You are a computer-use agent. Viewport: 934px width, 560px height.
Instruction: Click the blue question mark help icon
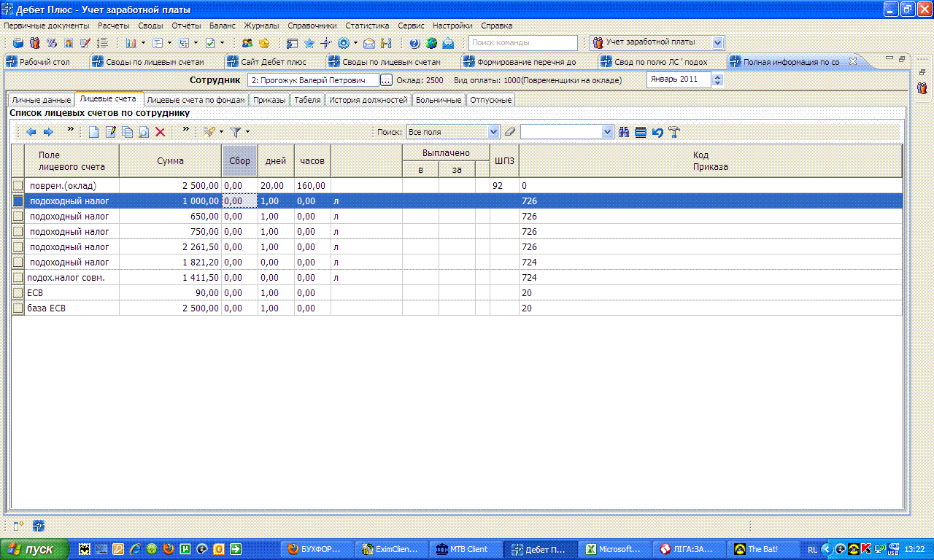pos(414,43)
